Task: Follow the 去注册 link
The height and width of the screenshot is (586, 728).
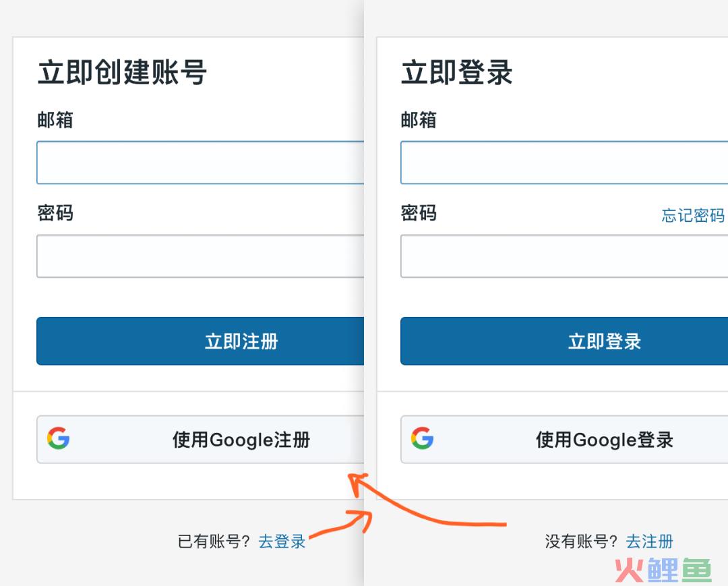Action: [x=649, y=541]
